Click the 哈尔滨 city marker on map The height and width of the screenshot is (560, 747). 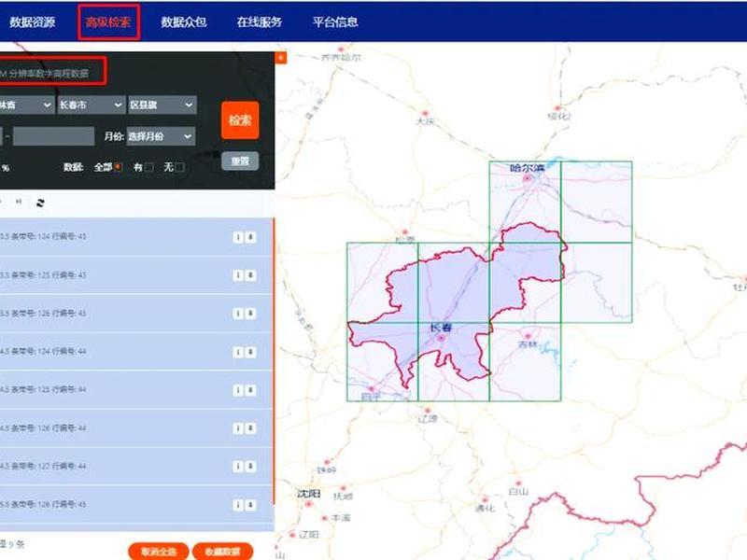point(528,178)
